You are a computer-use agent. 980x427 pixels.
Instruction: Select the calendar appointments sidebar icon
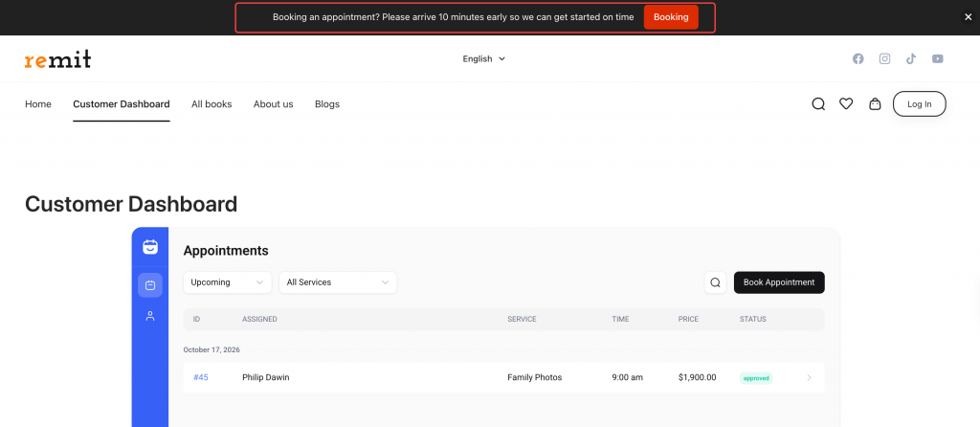(150, 285)
